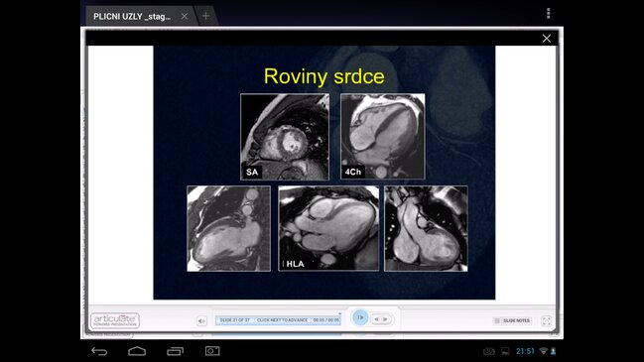
Task: Tap the screenshot capture icon
Action: tap(212, 351)
